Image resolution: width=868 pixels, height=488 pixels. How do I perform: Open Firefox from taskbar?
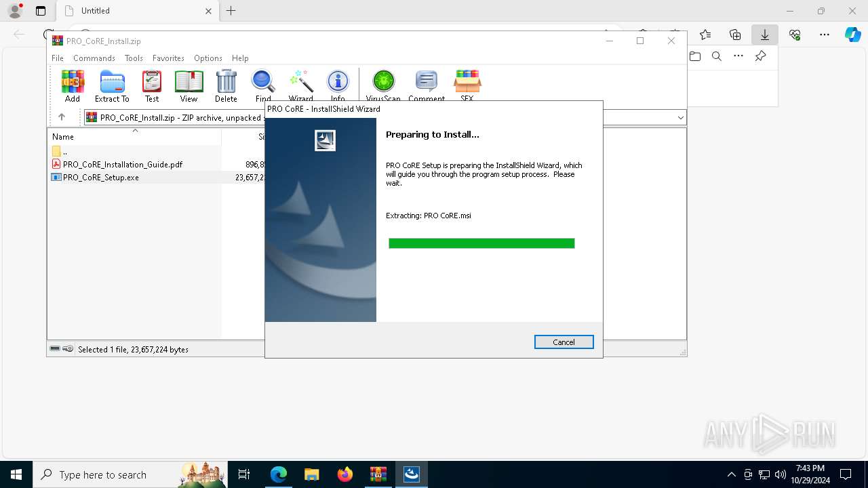[345, 474]
